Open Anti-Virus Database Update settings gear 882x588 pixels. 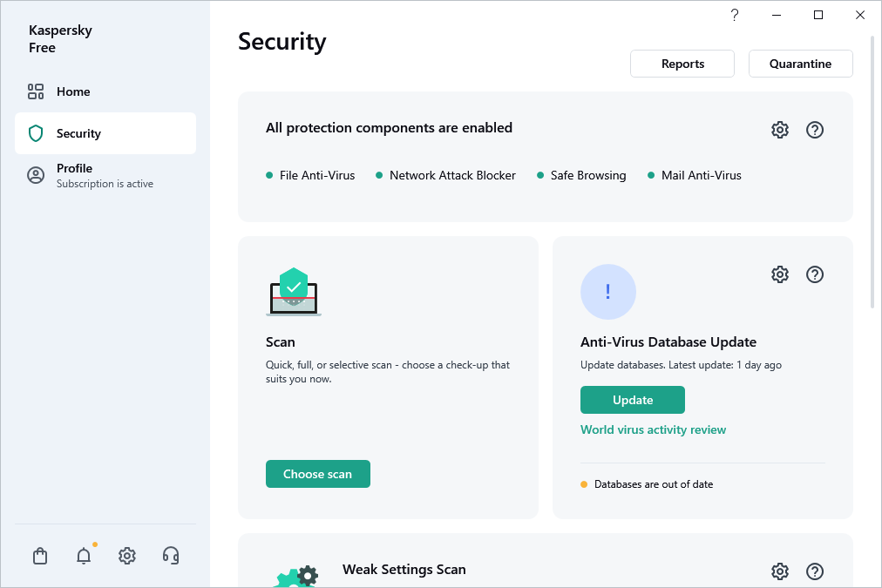[x=779, y=274]
